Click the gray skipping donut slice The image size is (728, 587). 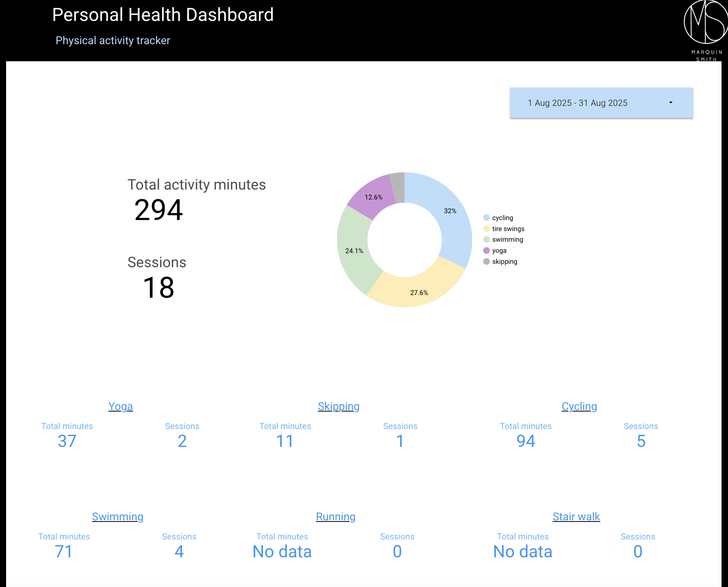(x=398, y=187)
